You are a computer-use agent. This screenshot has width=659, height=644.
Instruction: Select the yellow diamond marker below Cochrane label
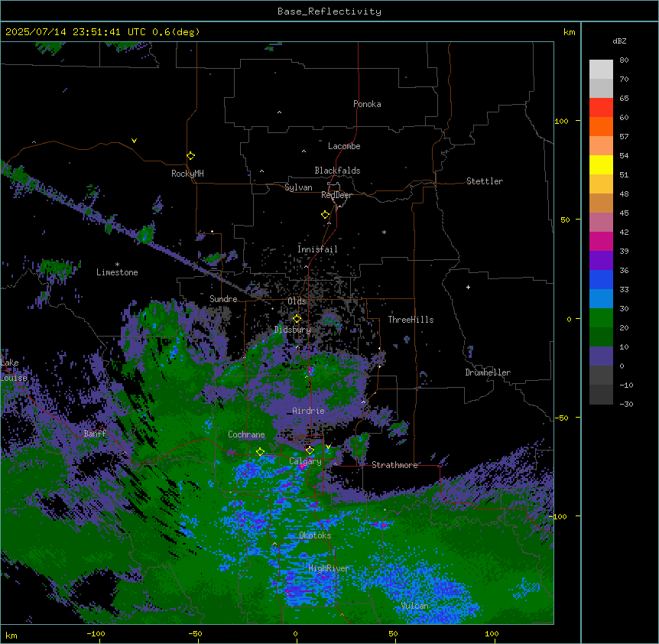260,451
